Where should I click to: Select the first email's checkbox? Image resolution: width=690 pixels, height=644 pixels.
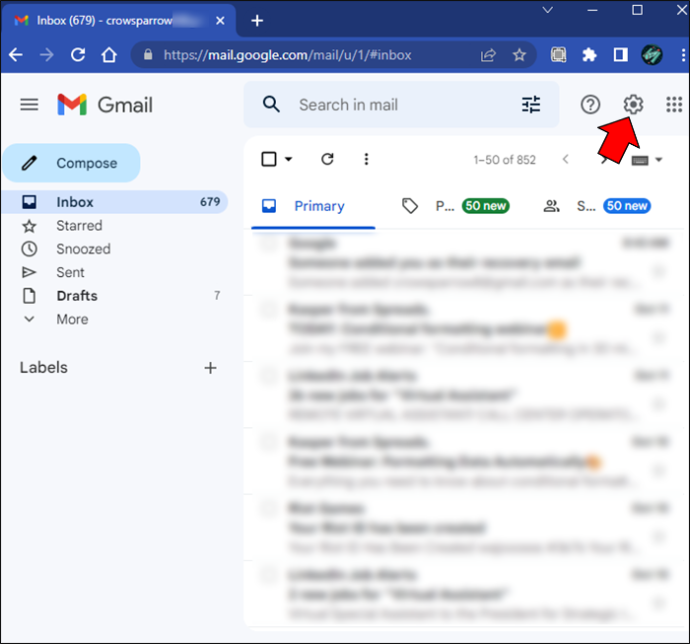(x=268, y=243)
